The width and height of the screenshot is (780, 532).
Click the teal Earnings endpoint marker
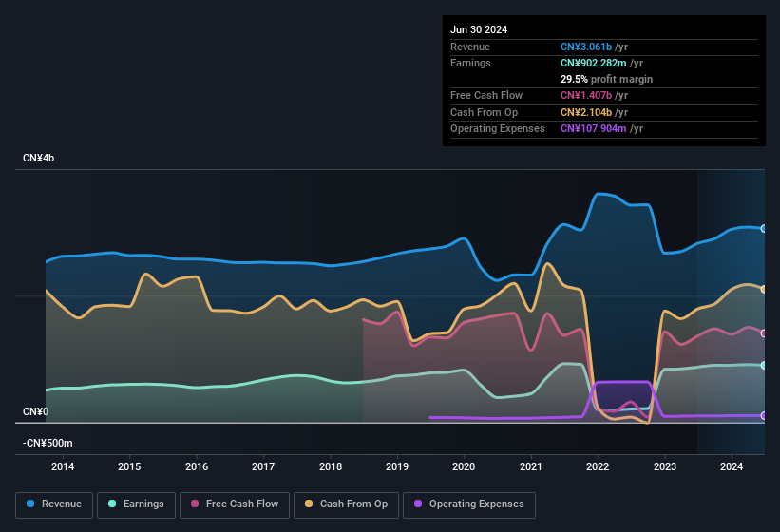coord(764,366)
